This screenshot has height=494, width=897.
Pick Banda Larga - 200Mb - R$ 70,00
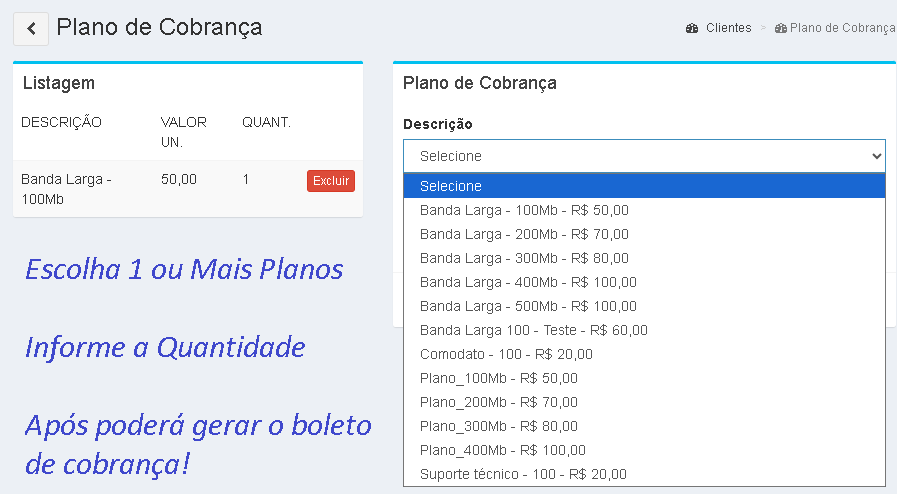524,234
